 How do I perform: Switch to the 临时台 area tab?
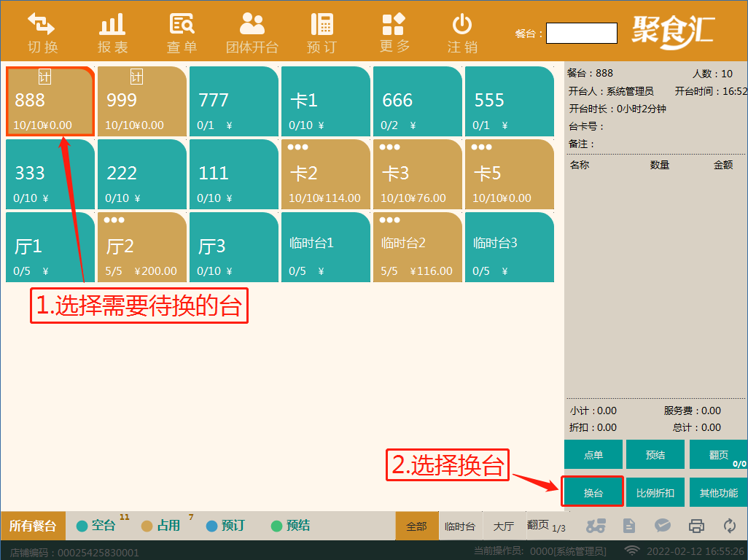click(x=460, y=526)
